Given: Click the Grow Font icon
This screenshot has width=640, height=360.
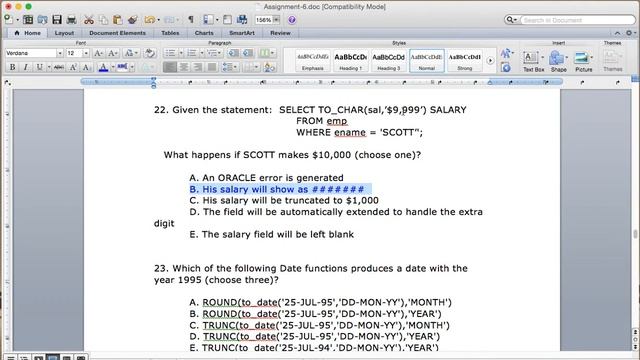Looking at the screenshot, I should click(98, 53).
